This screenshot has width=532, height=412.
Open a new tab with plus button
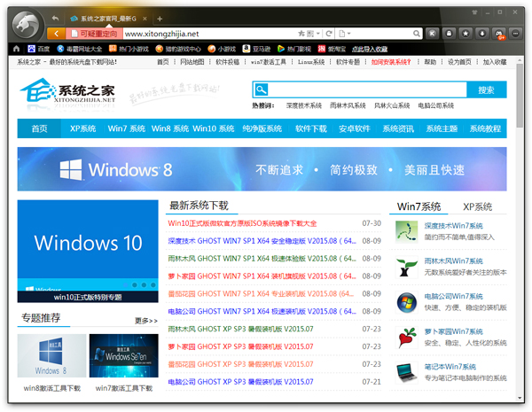click(x=160, y=19)
